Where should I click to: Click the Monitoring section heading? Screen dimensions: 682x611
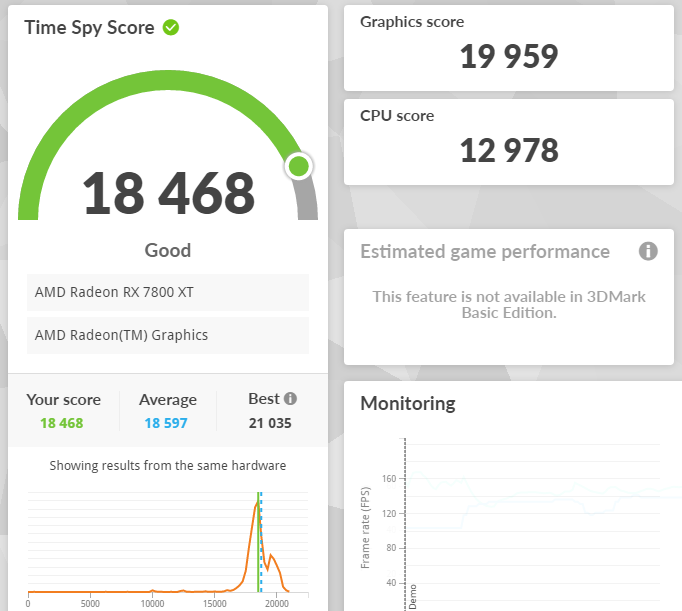pyautogui.click(x=407, y=404)
